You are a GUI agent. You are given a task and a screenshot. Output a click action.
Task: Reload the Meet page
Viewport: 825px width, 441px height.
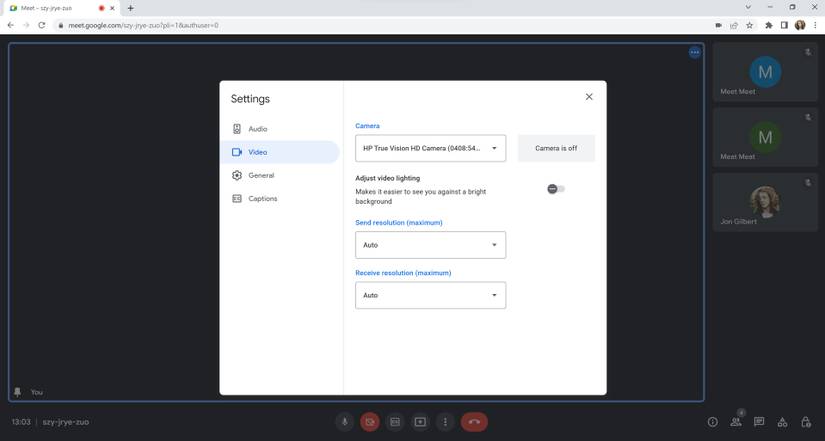pyautogui.click(x=42, y=25)
